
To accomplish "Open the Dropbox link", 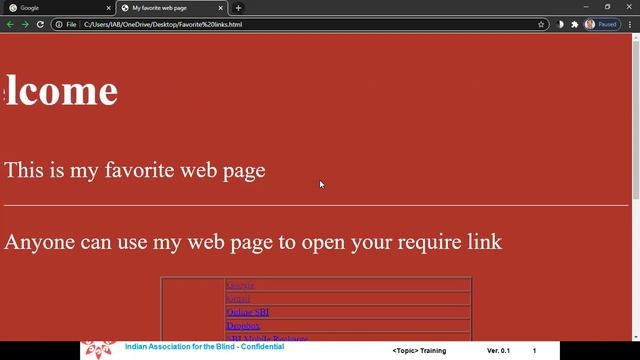I will click(x=243, y=326).
